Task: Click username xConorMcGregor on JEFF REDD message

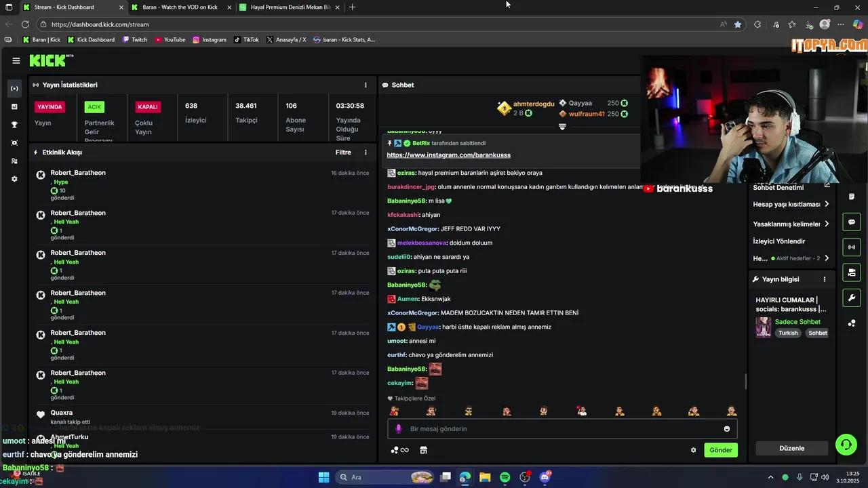Action: [412, 229]
